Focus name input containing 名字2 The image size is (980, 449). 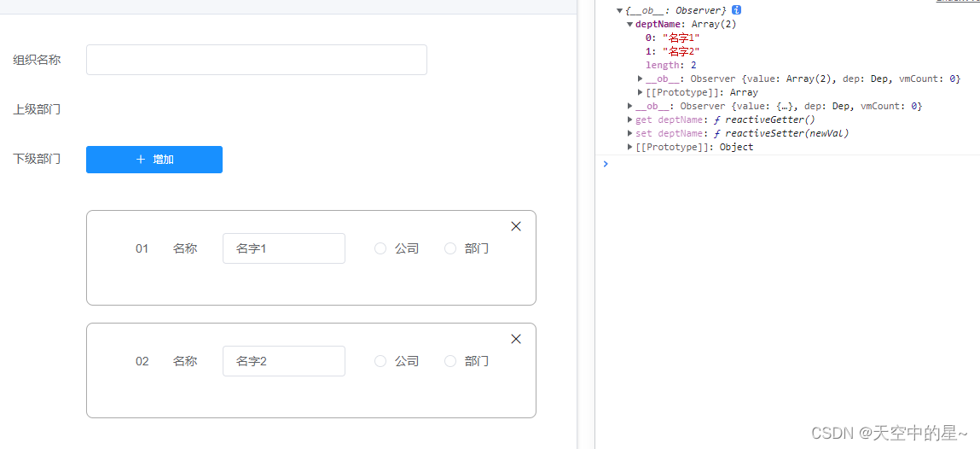click(284, 361)
